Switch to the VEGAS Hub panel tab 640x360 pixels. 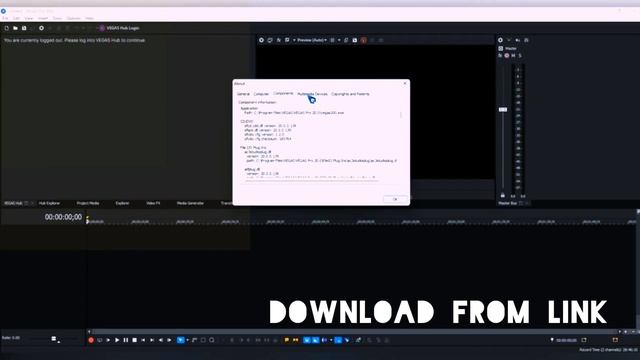pyautogui.click(x=13, y=203)
